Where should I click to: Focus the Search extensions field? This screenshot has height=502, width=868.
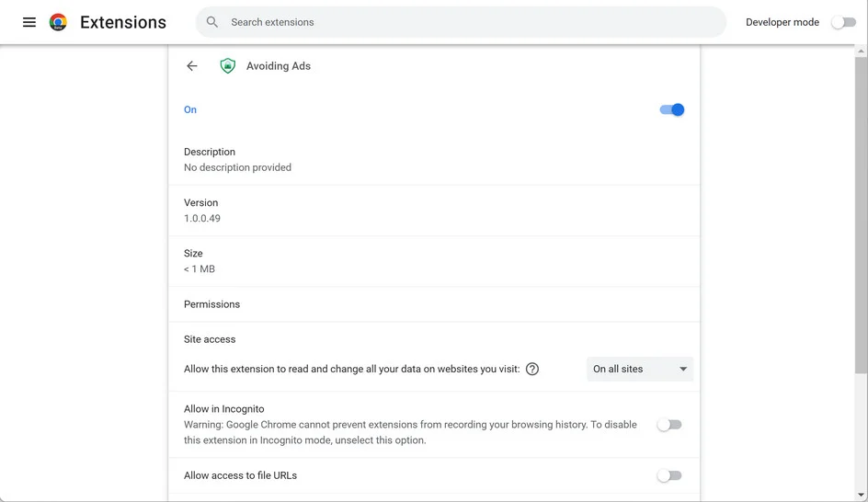461,22
